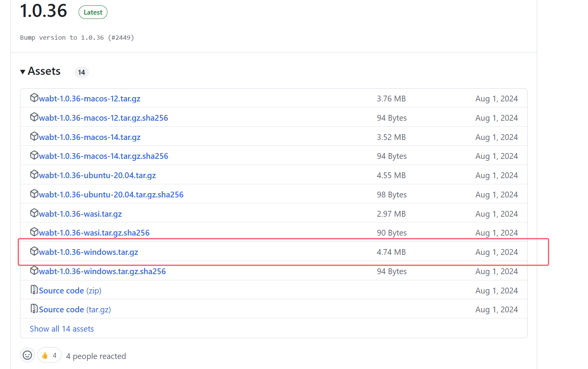This screenshot has width=588, height=369.
Task: Click package icon beside wabt-1.0.36-wasi.tar.gz
Action: 34,213
